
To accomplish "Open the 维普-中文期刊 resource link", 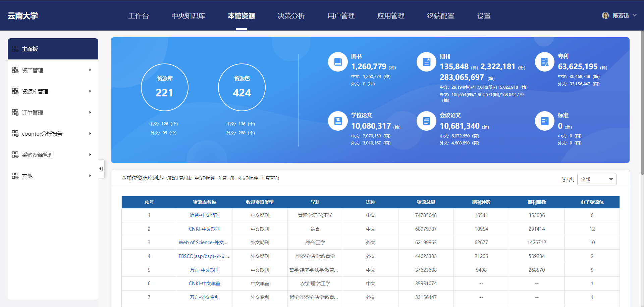I will 204,215.
